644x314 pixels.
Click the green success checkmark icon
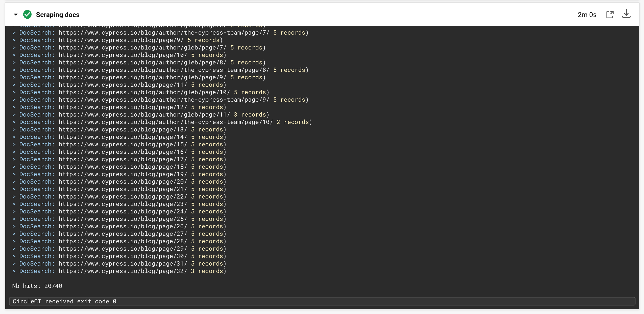pos(27,15)
